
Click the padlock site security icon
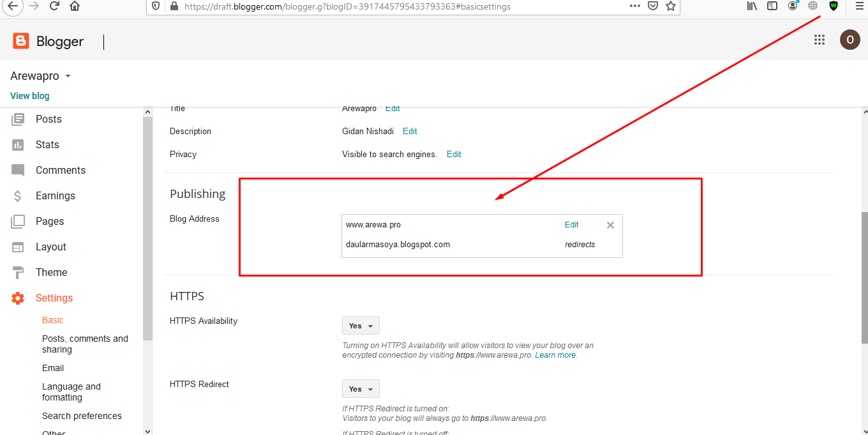coord(174,6)
